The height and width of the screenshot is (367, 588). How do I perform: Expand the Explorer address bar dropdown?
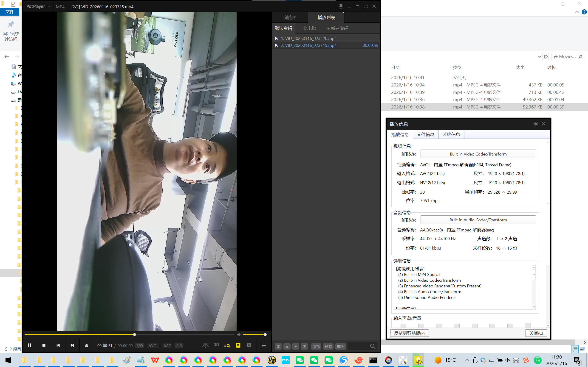(x=539, y=57)
